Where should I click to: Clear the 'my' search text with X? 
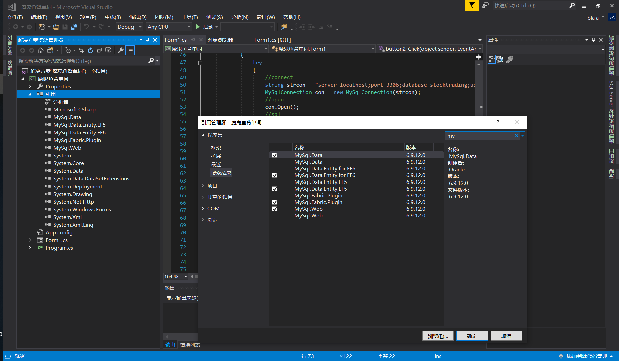[516, 136]
